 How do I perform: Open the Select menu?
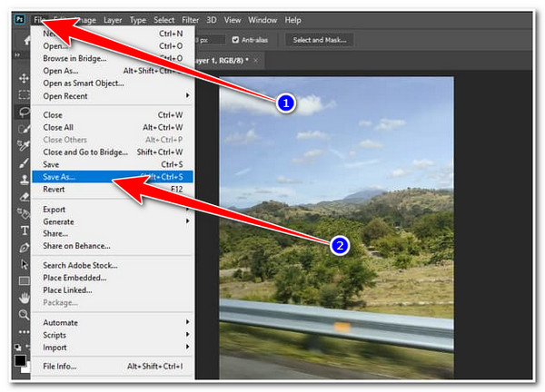click(x=164, y=20)
